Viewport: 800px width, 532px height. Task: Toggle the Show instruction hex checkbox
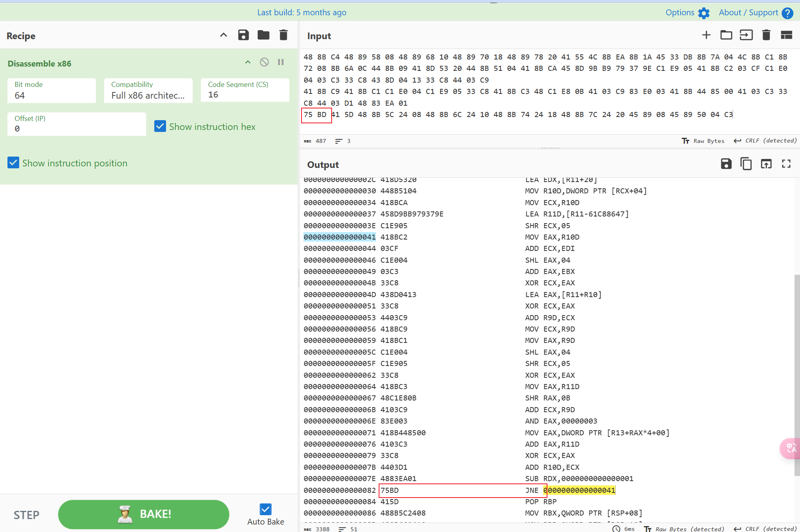click(160, 126)
